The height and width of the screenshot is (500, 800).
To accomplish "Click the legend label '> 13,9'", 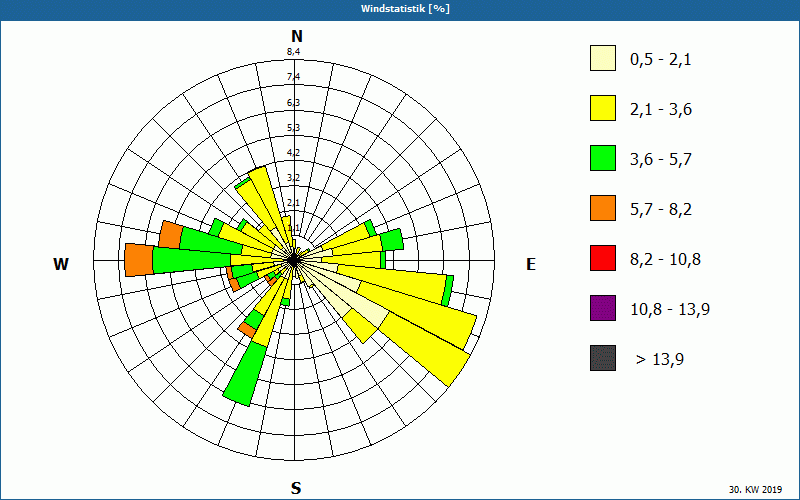I will click(660, 360).
